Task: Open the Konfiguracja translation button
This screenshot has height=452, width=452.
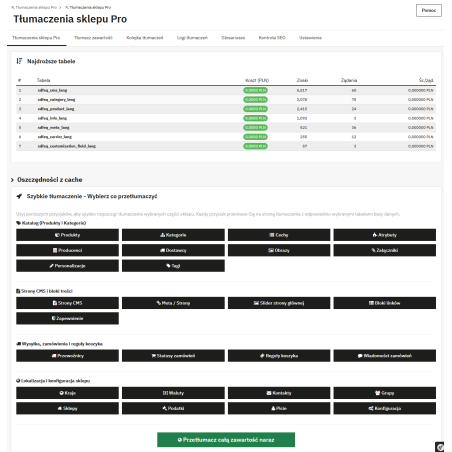Action: 385,408
